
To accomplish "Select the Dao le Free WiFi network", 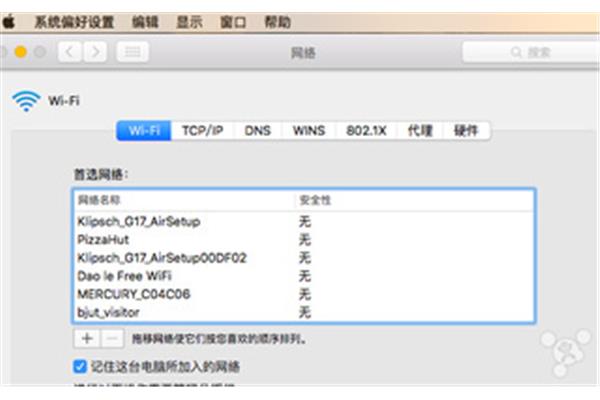I will click(x=303, y=276).
